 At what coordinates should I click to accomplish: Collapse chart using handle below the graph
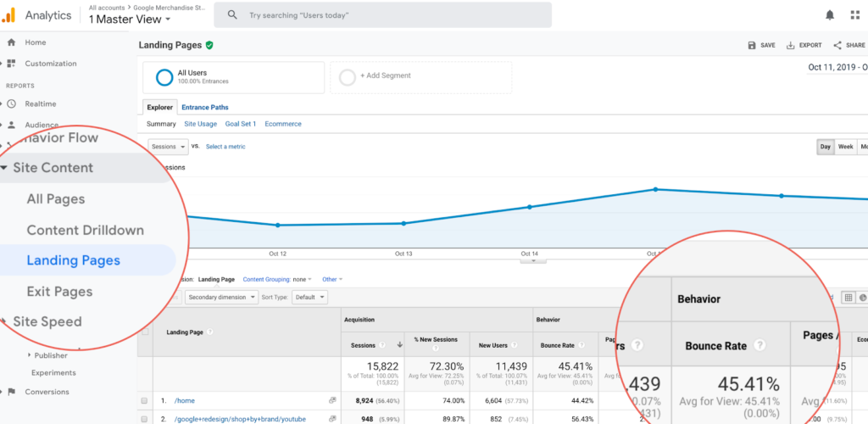(x=533, y=260)
